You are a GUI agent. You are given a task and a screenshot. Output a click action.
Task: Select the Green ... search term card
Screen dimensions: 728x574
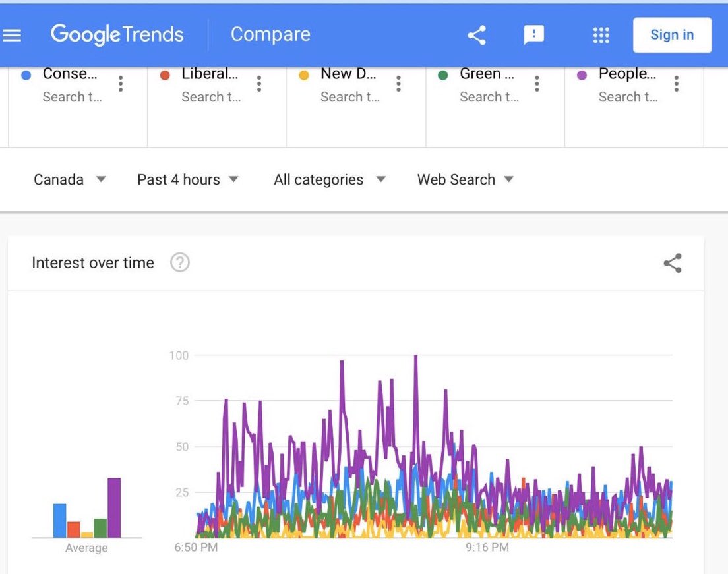coord(495,107)
